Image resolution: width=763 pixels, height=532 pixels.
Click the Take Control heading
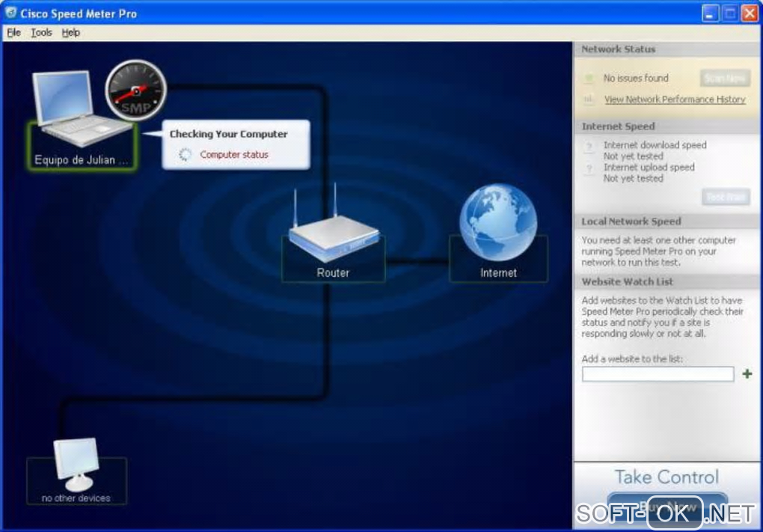click(667, 477)
